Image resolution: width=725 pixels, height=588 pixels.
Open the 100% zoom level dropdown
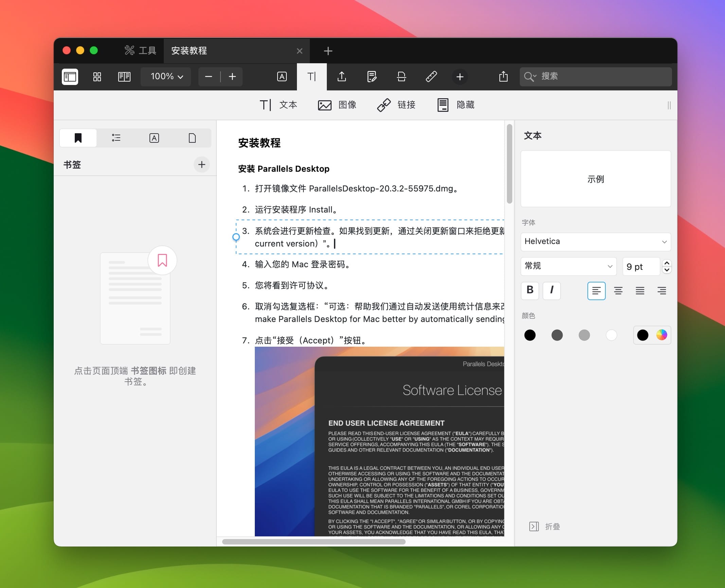coord(166,76)
